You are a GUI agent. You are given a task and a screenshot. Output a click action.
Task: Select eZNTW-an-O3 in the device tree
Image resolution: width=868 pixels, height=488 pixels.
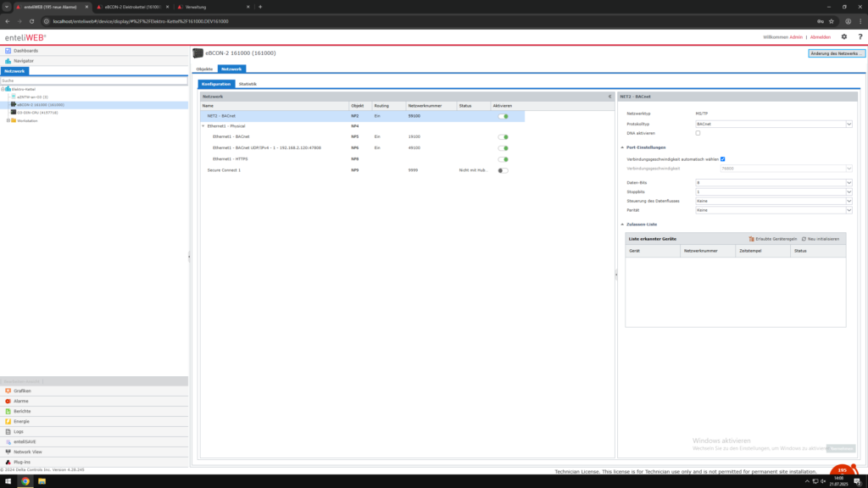32,97
